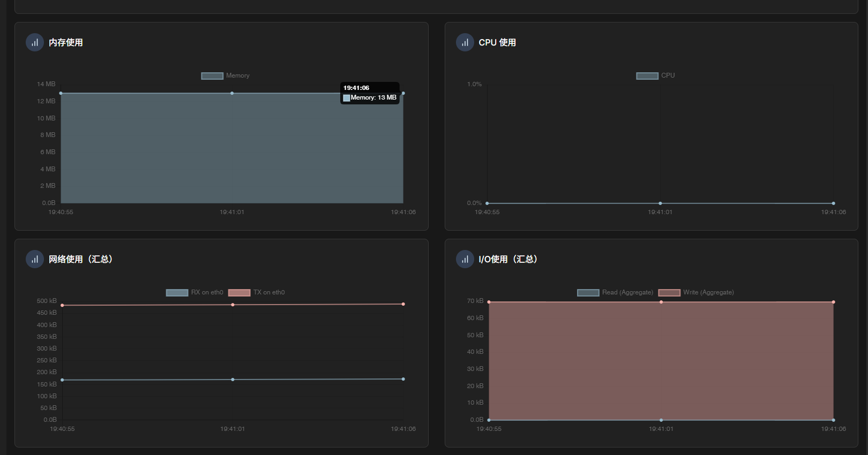Click the CPU data point at 19:41:06
The image size is (868, 455).
[834, 203]
